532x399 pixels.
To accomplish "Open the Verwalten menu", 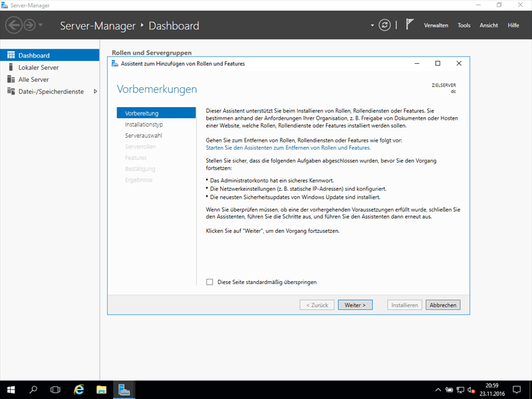I will [x=436, y=25].
